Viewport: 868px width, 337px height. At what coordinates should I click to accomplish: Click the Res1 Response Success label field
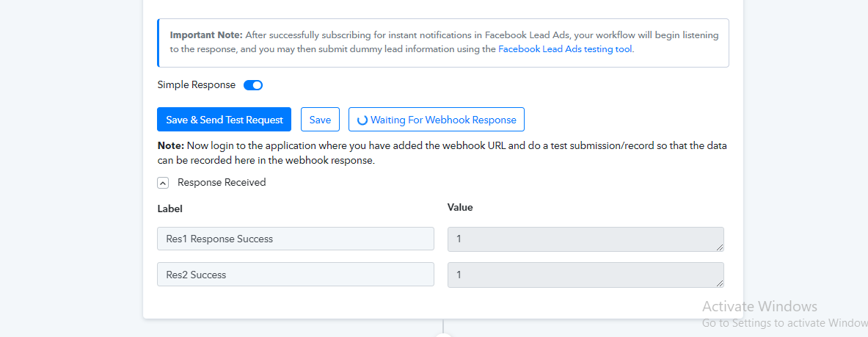click(296, 239)
